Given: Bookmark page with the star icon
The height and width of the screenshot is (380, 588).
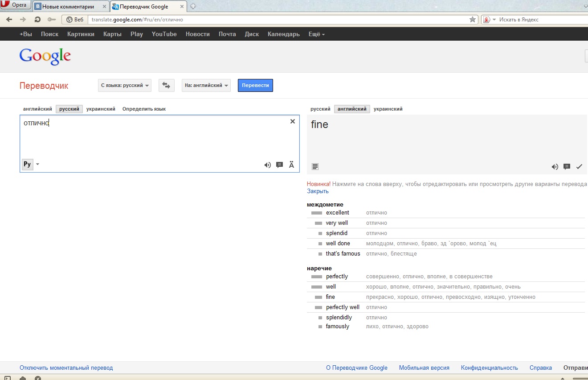Looking at the screenshot, I should (473, 20).
